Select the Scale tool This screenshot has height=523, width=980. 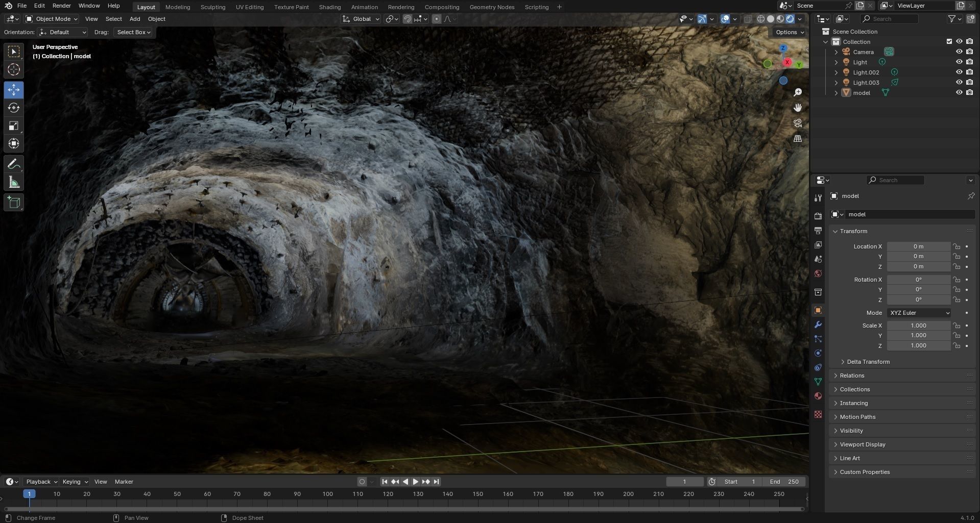[x=14, y=126]
